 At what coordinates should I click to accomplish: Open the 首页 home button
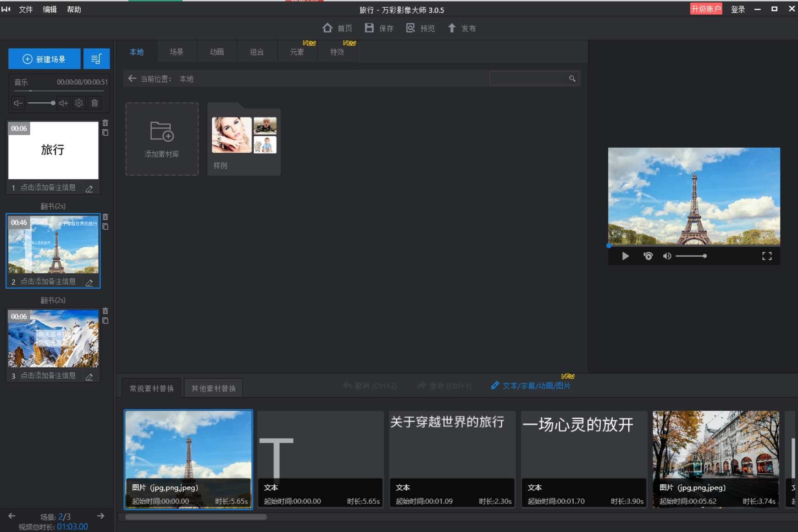pos(337,28)
